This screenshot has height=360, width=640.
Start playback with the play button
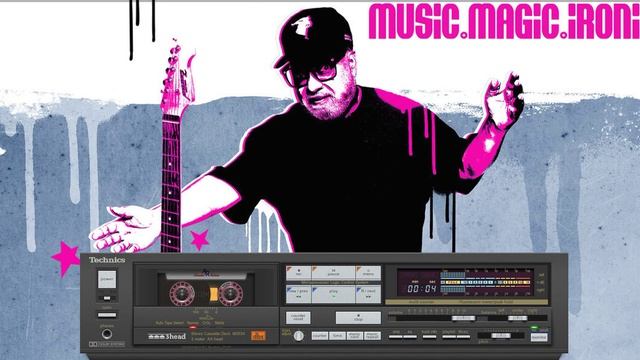tap(333, 294)
